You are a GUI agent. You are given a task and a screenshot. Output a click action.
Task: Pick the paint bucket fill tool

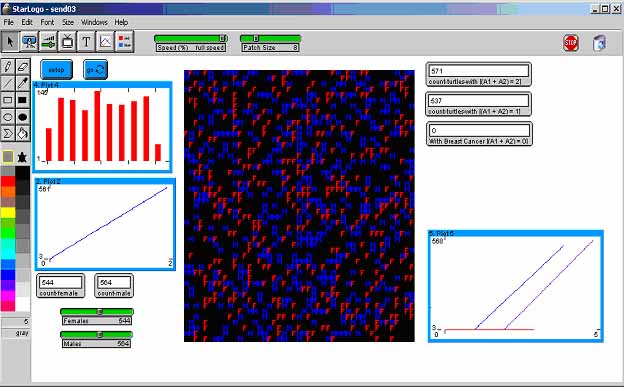23,133
